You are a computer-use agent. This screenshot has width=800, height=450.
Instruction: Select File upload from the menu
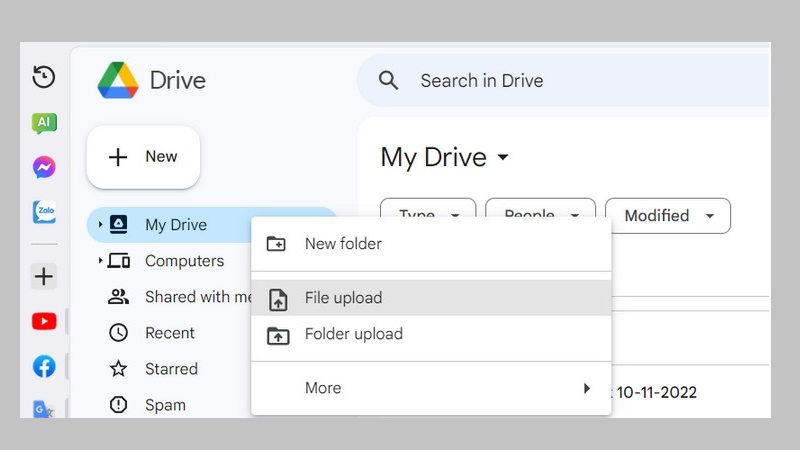(343, 298)
